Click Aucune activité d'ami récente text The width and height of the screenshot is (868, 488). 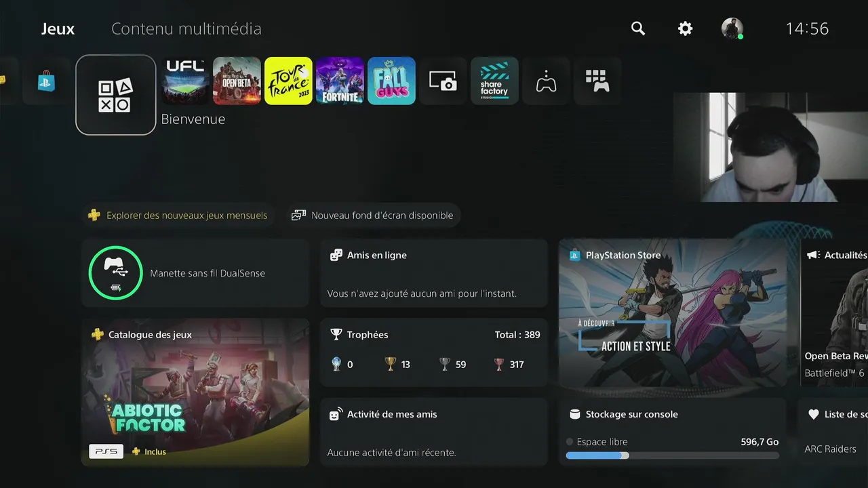[391, 452]
